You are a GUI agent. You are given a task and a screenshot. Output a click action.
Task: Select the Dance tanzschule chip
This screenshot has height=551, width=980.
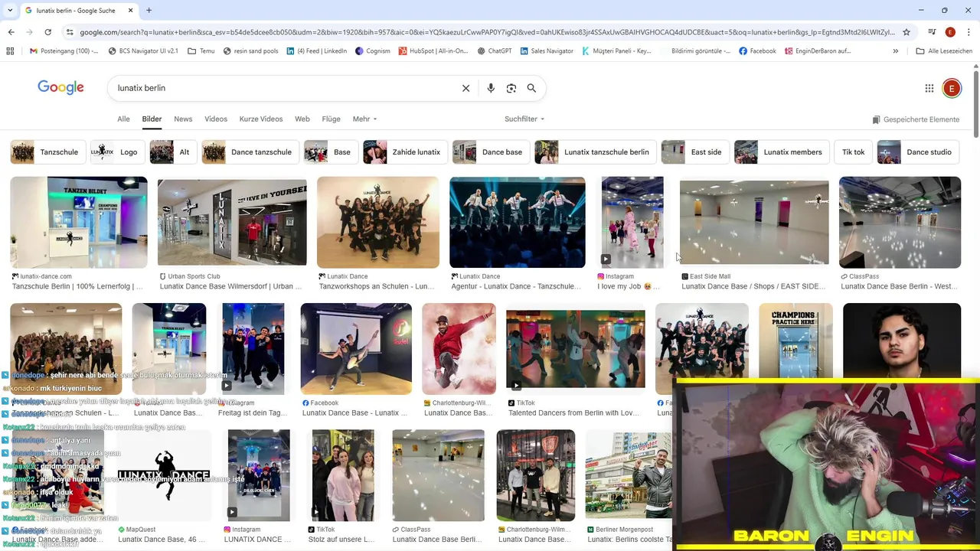point(250,152)
